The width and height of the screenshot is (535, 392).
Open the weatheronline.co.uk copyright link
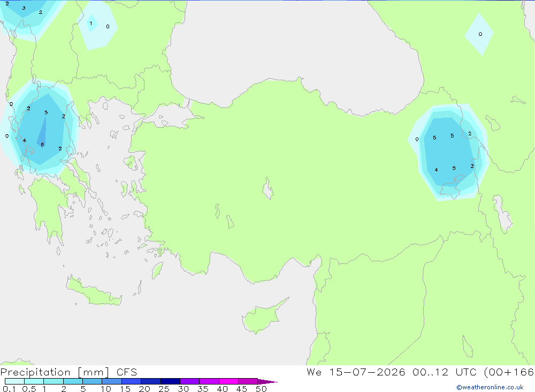pos(490,387)
